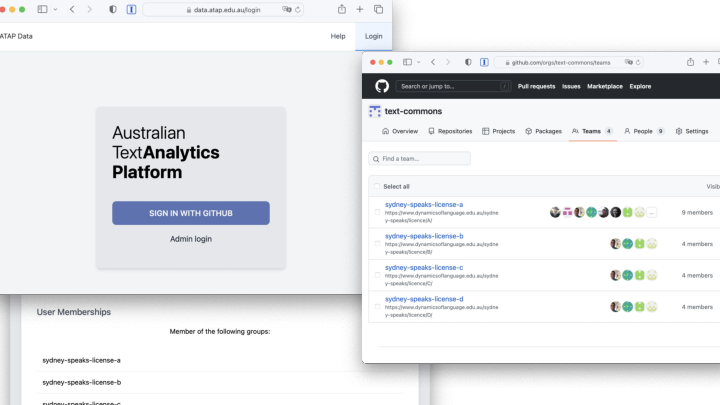Open the Login tab in ATAP Data header
Screen dimensions: 720x405
[373, 36]
